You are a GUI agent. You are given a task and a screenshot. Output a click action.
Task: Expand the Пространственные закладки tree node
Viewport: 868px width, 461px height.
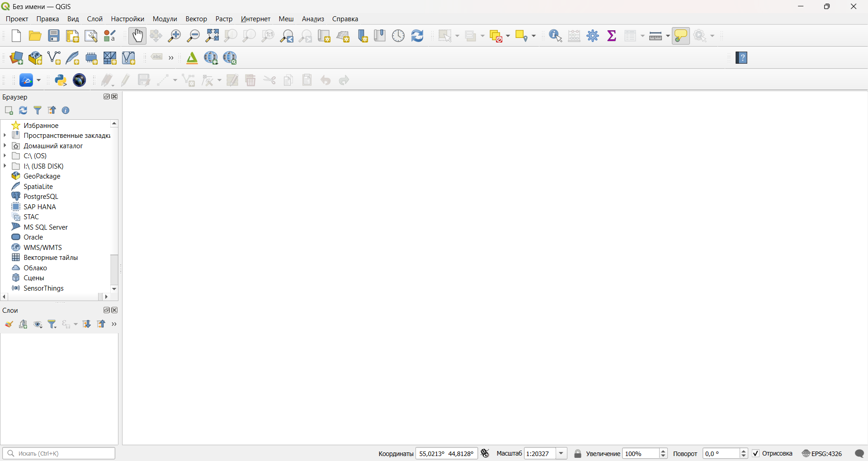coord(5,135)
